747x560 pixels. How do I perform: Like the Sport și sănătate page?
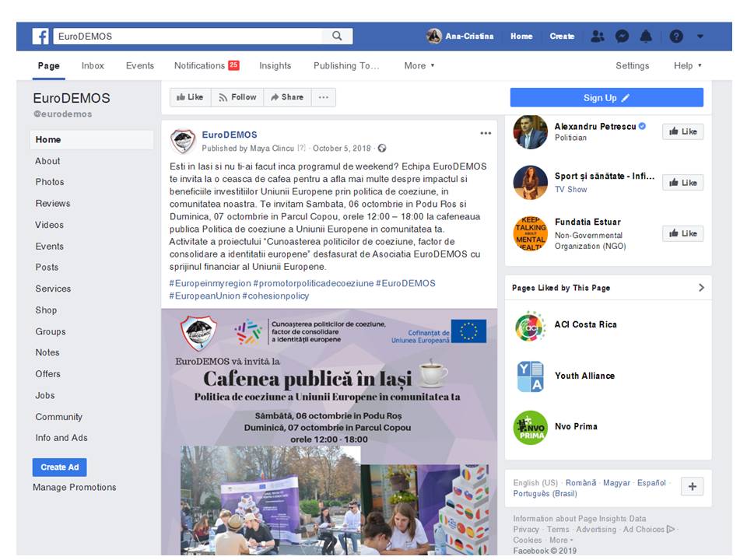pyautogui.click(x=682, y=182)
